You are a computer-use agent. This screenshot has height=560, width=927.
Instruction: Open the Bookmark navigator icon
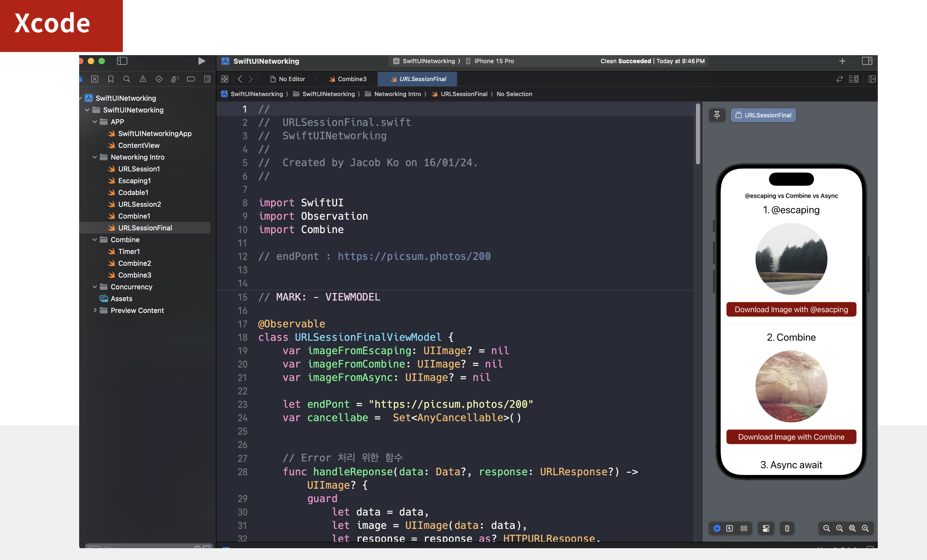point(111,79)
